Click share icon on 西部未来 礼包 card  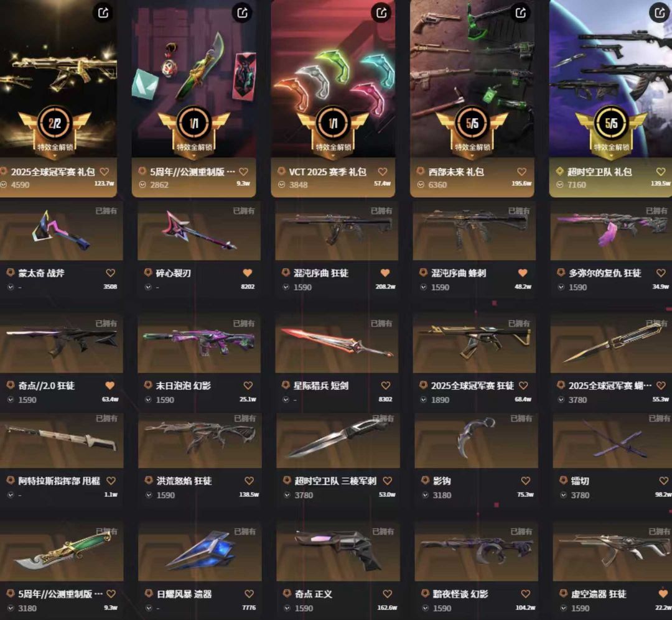coord(520,12)
